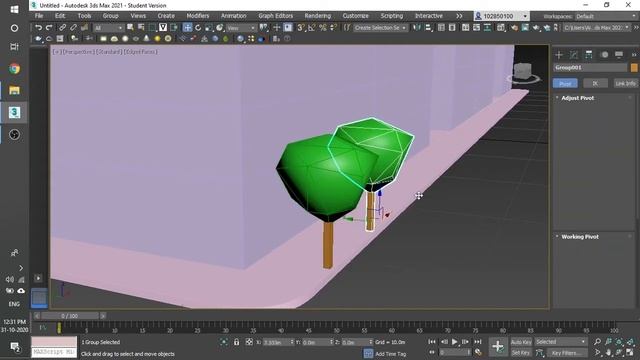Toggle Percent Snap on the toolbar

tap(323, 27)
